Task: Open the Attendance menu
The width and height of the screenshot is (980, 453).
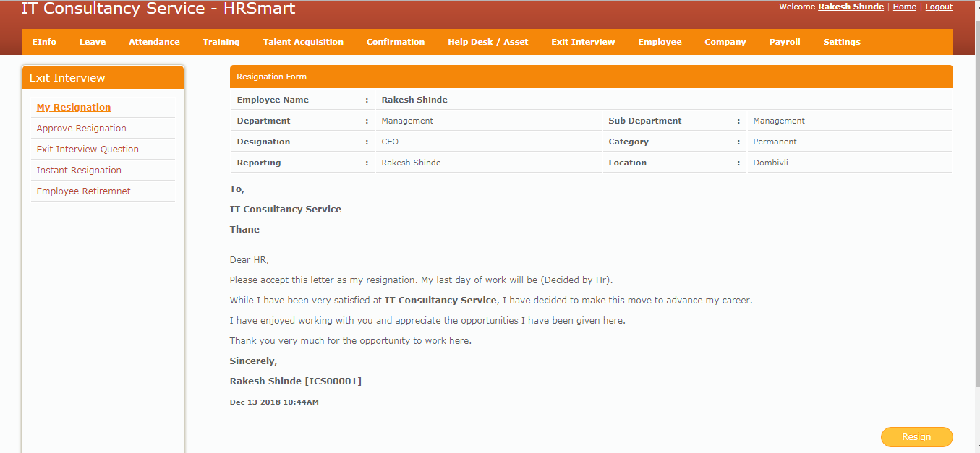Action: tap(154, 42)
